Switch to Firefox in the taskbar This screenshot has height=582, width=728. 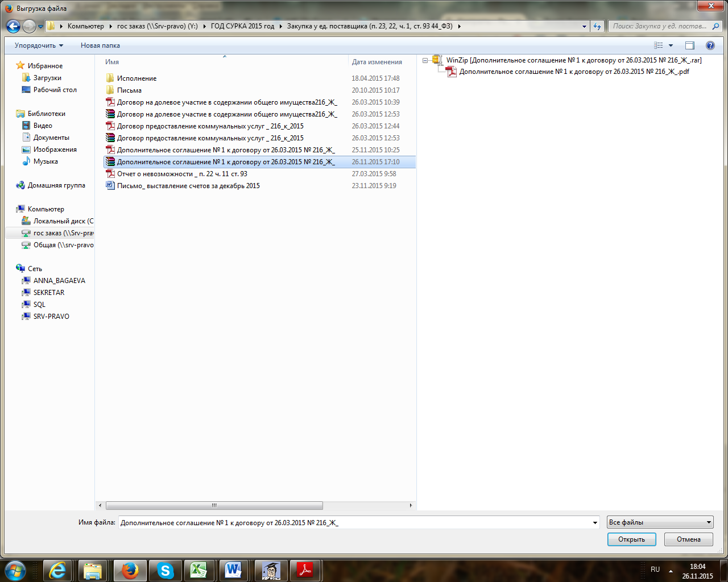[130, 570]
